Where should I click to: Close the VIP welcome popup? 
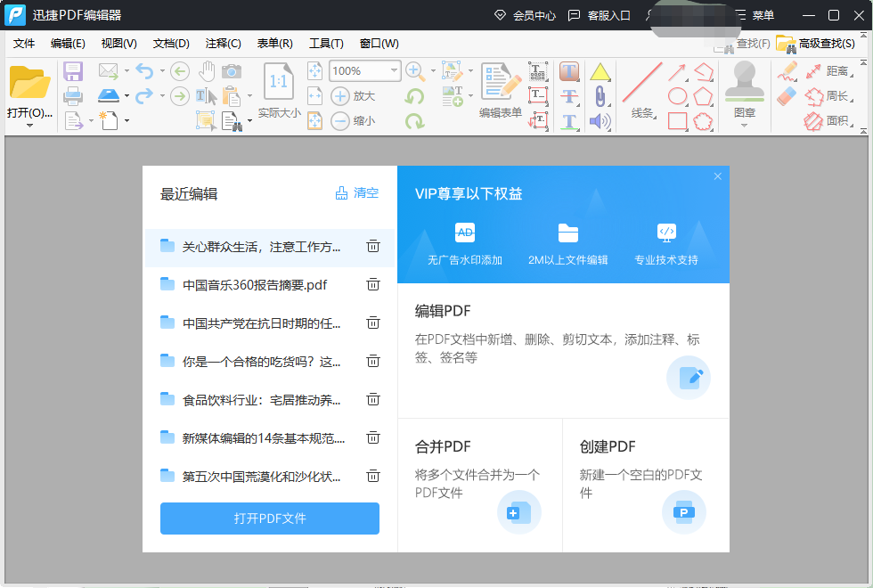coord(718,176)
